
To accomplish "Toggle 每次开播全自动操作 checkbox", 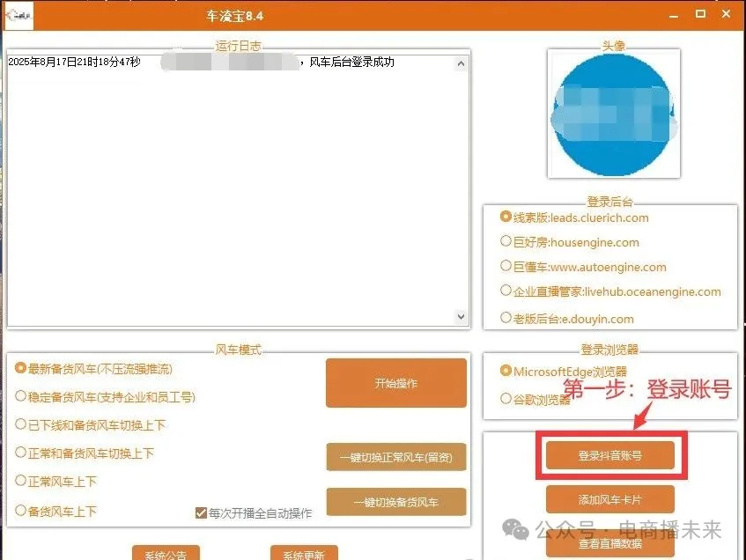I will 202,512.
